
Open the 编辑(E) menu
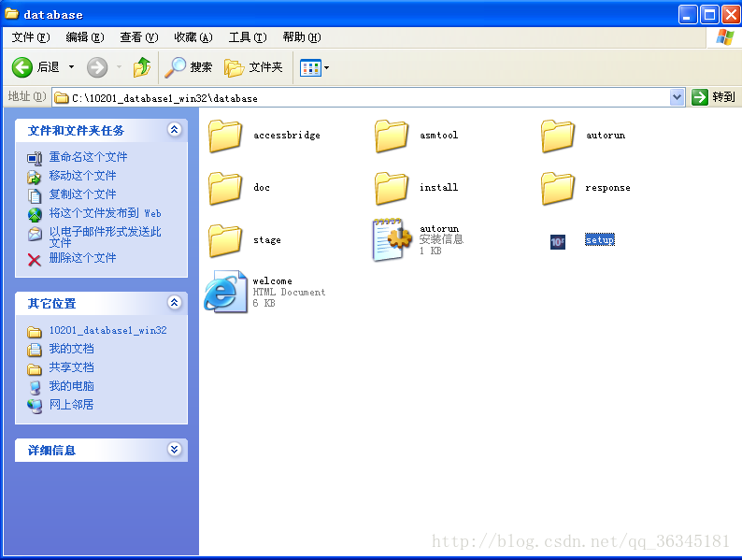[x=85, y=37]
